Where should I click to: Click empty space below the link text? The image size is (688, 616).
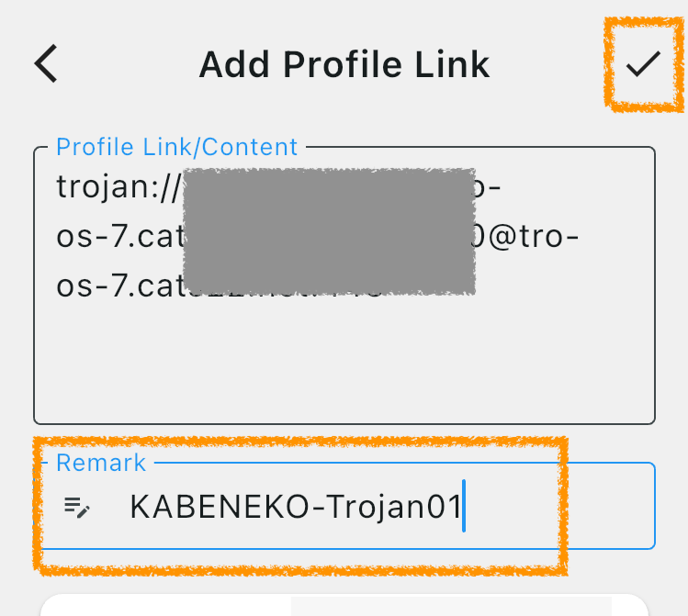point(344,364)
